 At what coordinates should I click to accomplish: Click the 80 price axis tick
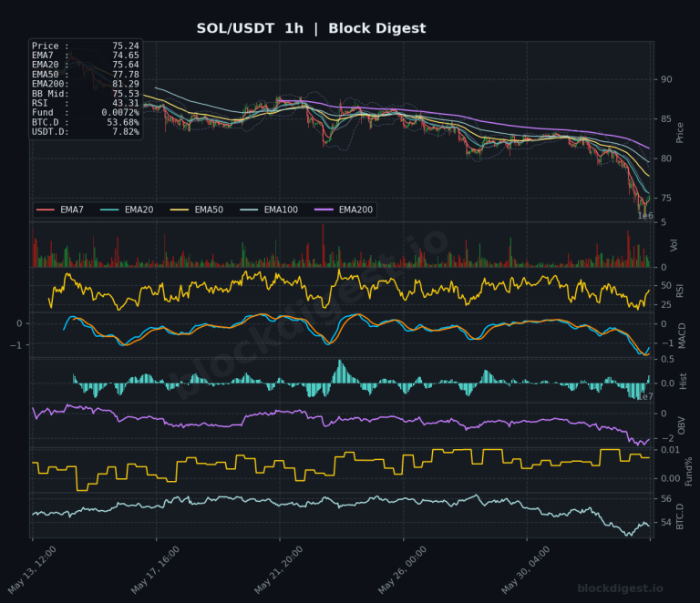point(666,158)
